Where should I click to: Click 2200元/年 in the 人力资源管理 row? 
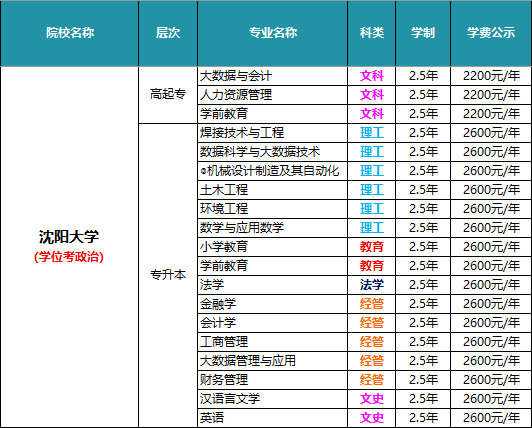pos(491,95)
